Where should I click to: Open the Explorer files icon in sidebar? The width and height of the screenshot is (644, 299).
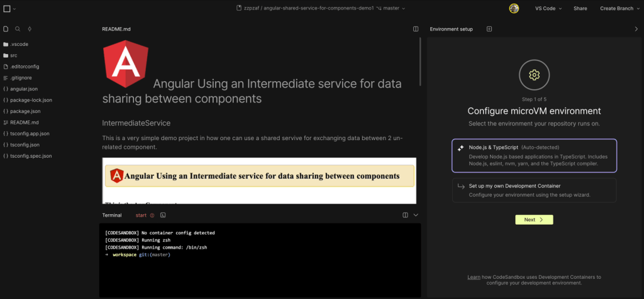6,29
